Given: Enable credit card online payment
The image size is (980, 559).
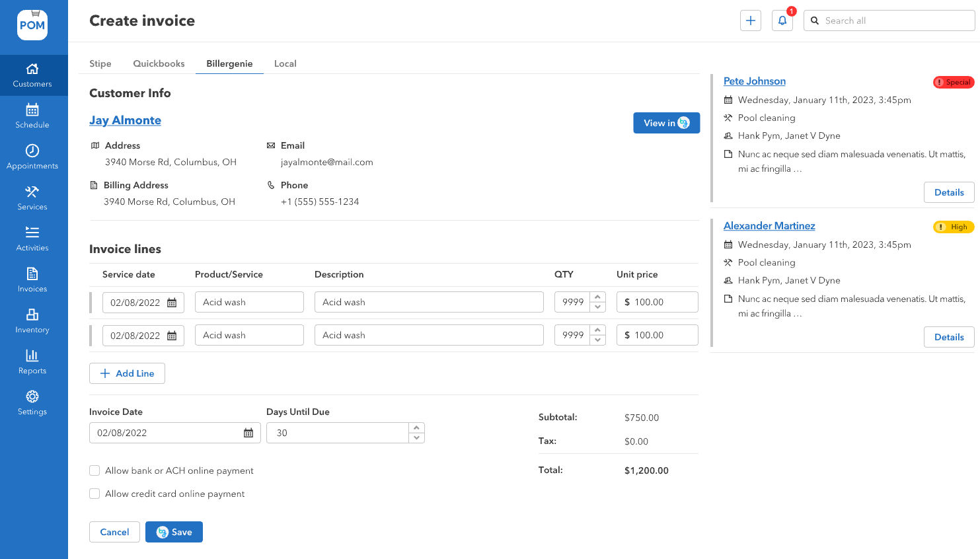Looking at the screenshot, I should (94, 494).
